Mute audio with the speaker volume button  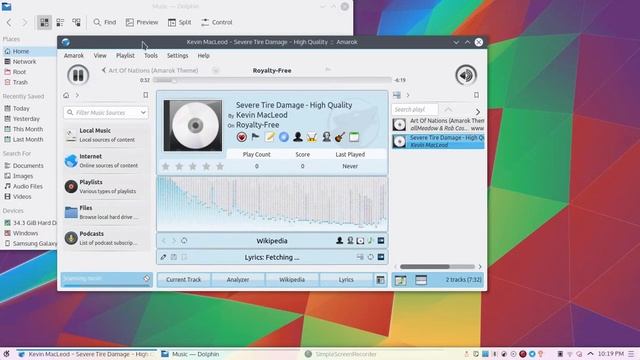tap(466, 75)
